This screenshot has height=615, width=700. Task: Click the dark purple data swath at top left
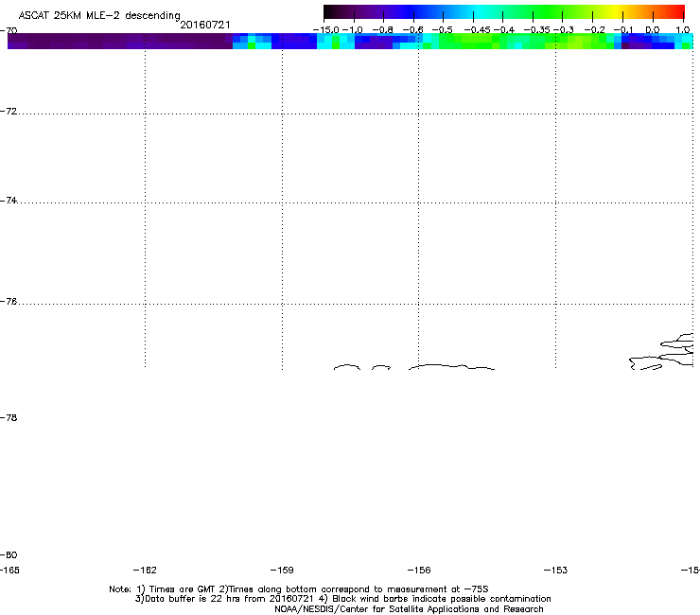tap(119, 41)
